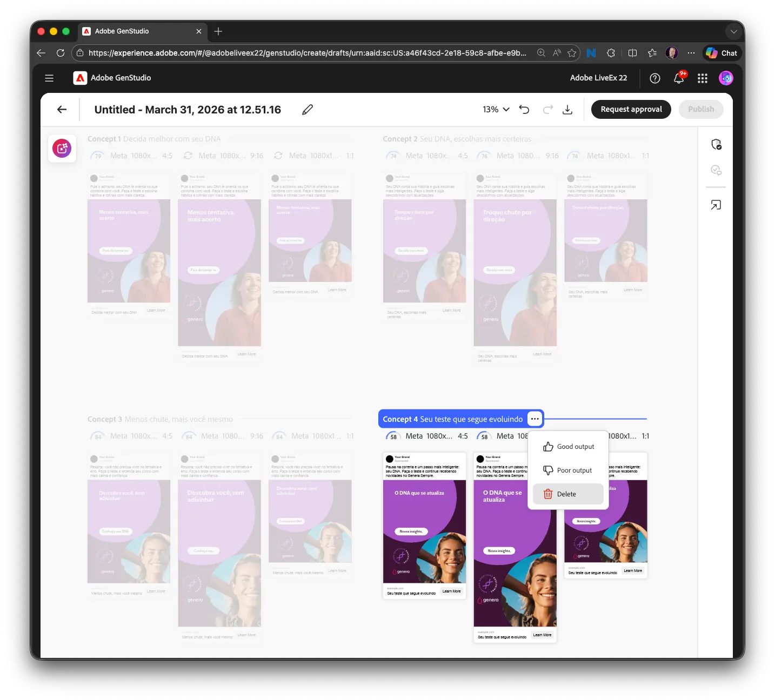
Task: Open the brand check shield icon
Action: tap(716, 144)
